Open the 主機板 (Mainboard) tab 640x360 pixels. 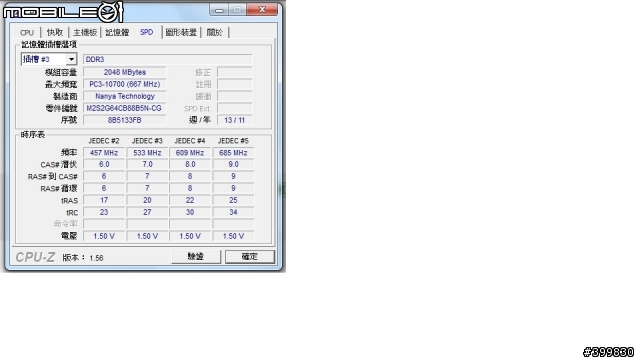coord(85,32)
